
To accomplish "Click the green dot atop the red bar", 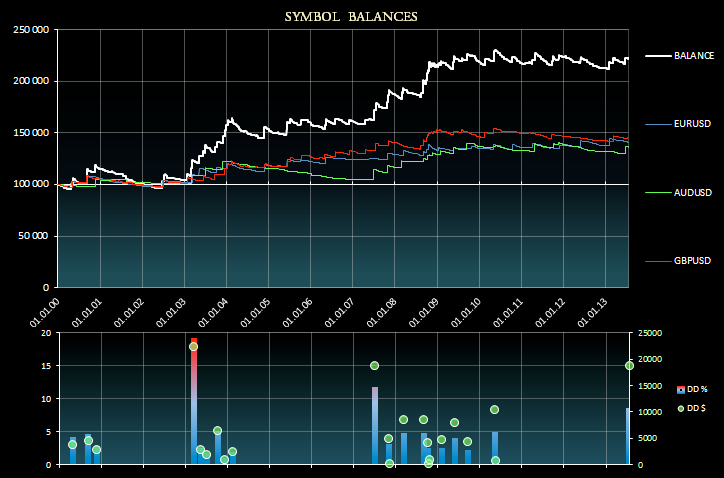I will pyautogui.click(x=194, y=347).
